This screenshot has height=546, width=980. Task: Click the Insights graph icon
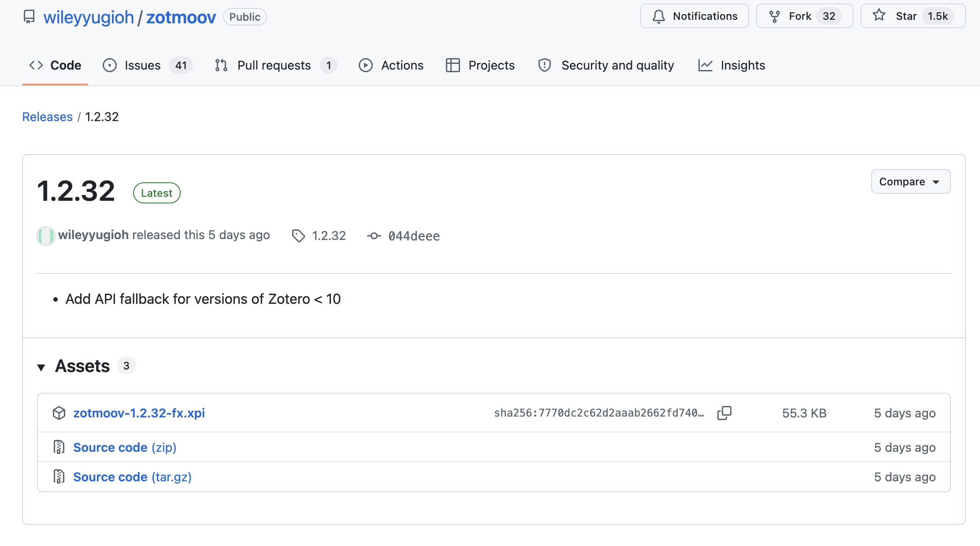(x=705, y=65)
